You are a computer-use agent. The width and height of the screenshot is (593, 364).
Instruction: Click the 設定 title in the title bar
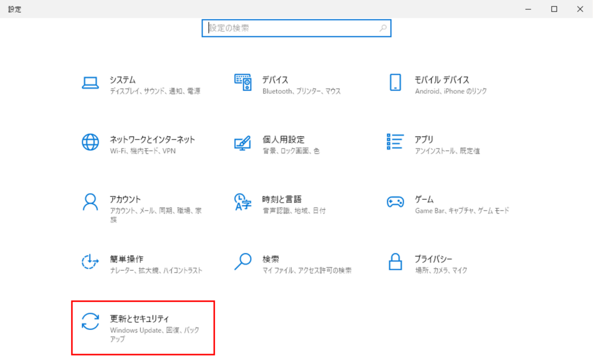tap(14, 9)
